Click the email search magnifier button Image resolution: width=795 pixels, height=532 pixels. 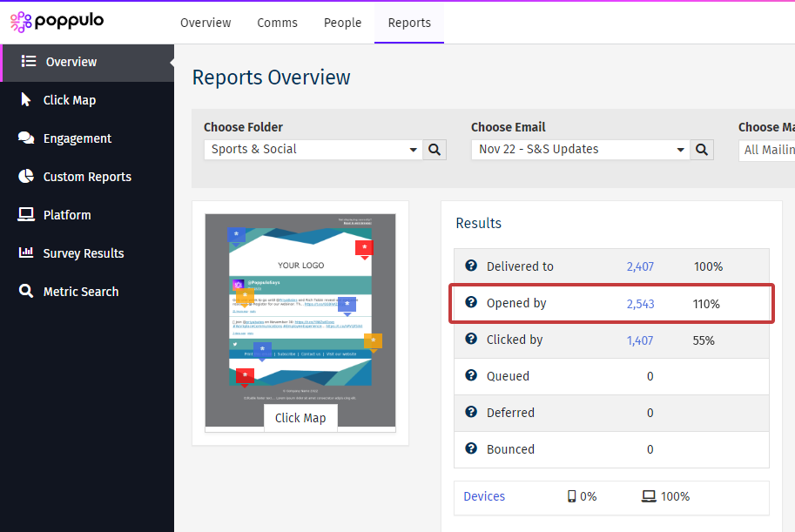(703, 150)
